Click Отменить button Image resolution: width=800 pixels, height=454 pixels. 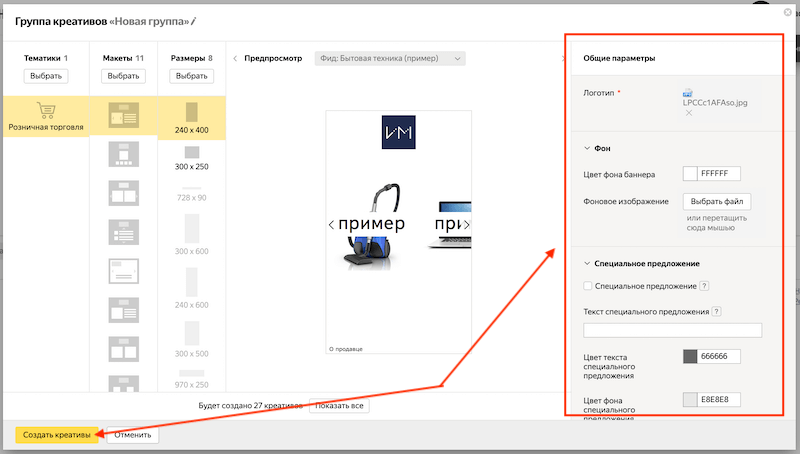tap(133, 435)
